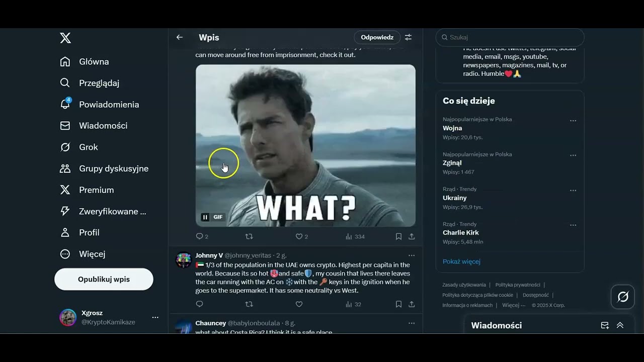Screen dimensions: 644x362
Task: Click the Xgrosz profile avatar
Action: pos(68,317)
